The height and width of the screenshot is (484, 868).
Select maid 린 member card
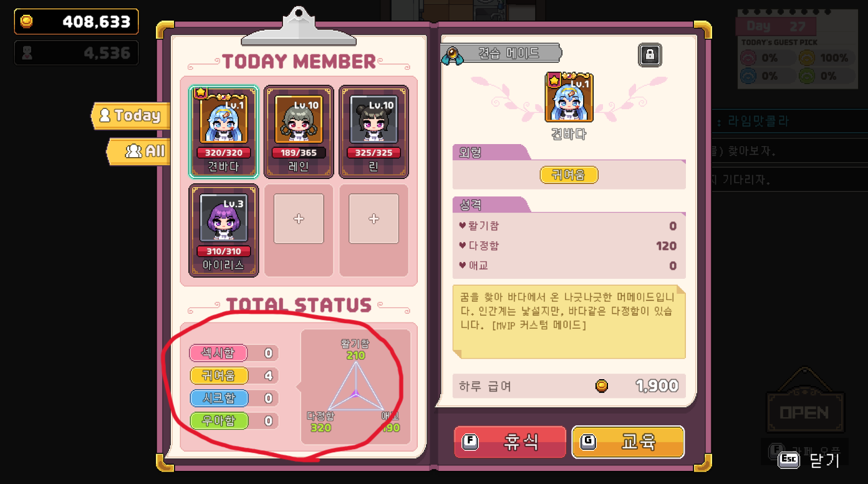[374, 132]
